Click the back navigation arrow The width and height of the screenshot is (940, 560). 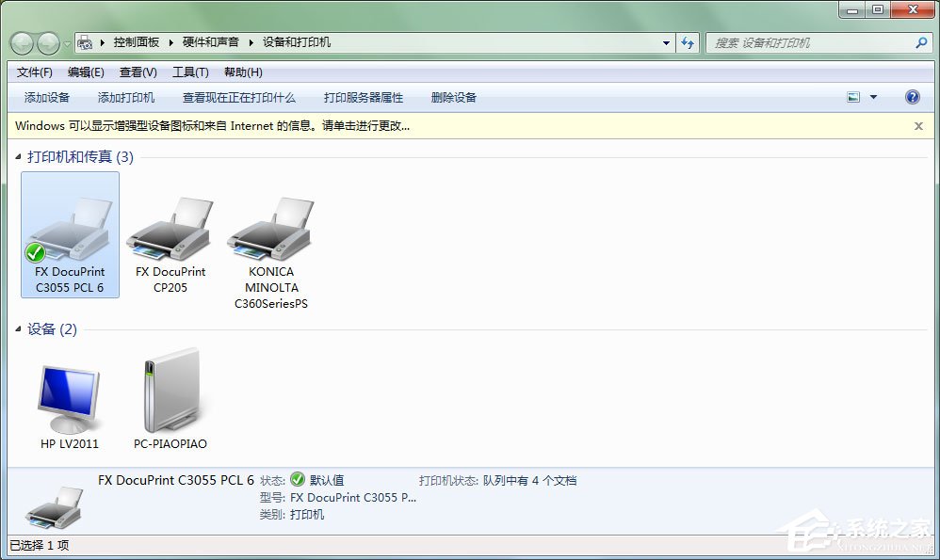[21, 42]
